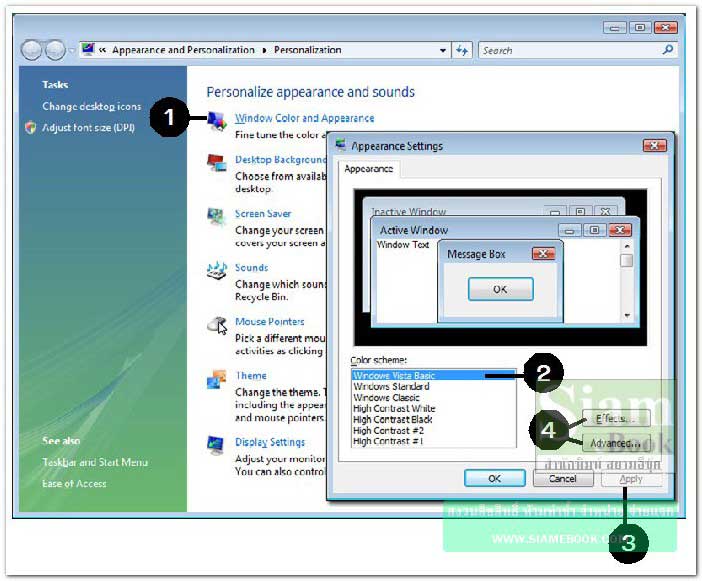
Task: Click the Advanced... button
Action: click(616, 443)
